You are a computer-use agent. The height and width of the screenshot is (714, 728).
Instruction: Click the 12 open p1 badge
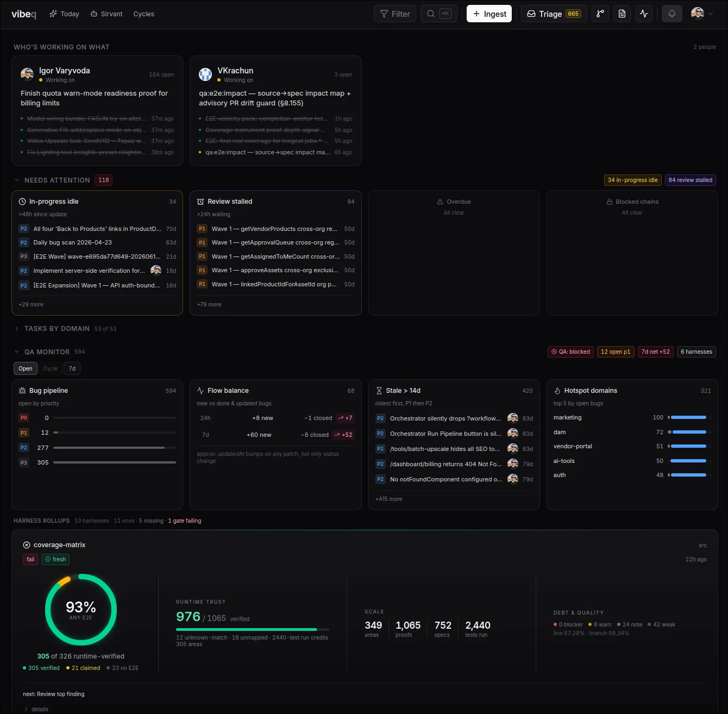616,352
